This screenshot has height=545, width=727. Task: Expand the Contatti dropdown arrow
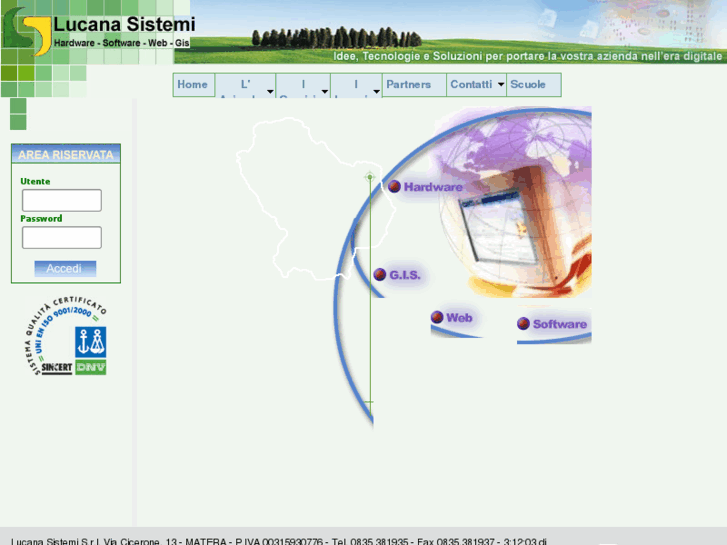[501, 84]
